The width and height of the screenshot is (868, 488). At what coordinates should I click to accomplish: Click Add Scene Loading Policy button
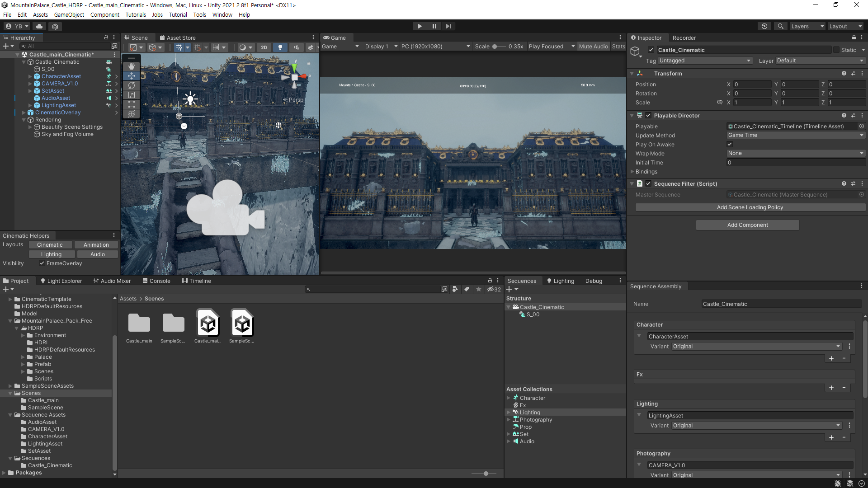point(750,207)
